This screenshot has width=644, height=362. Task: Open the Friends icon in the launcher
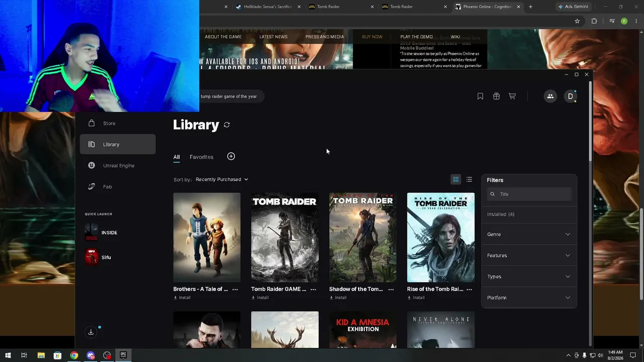pos(550,96)
